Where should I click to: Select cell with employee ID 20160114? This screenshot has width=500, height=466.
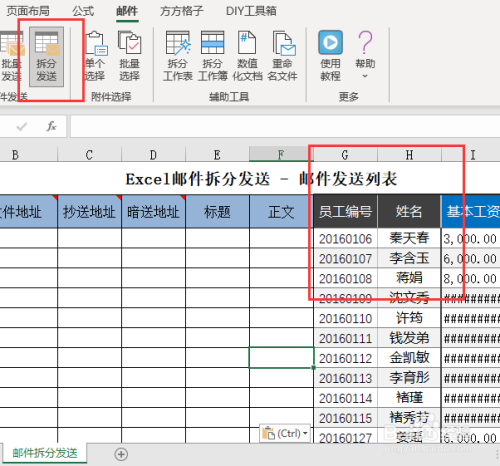click(345, 398)
